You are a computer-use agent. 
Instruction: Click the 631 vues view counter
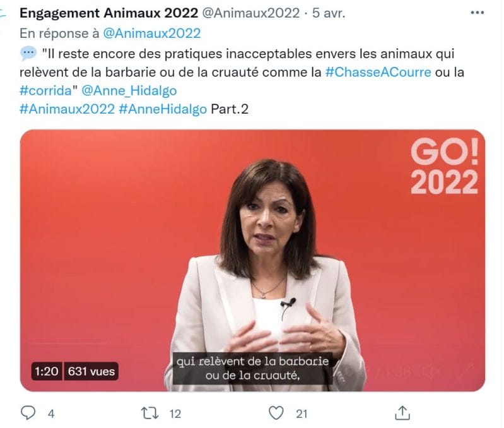click(x=91, y=371)
